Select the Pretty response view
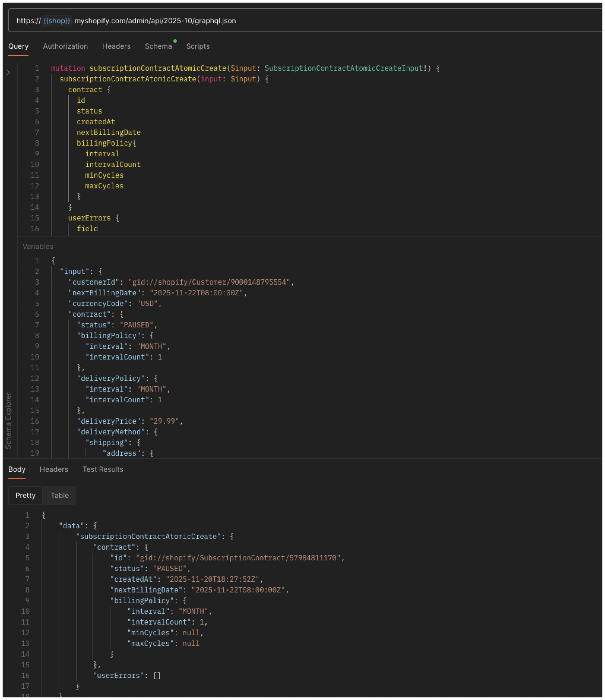 click(25, 495)
